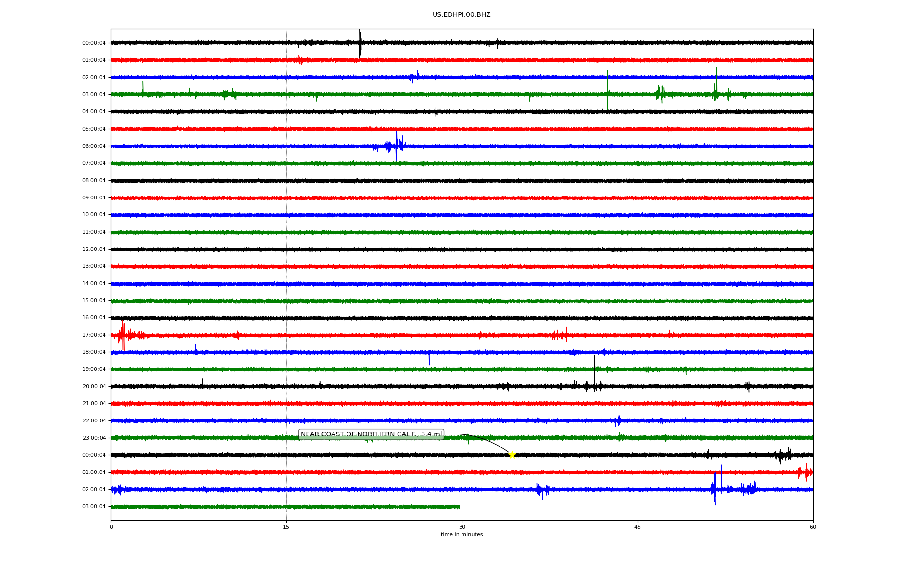Click the end of the last green trace
Viewport: 924px width, 578px height.
(x=459, y=507)
